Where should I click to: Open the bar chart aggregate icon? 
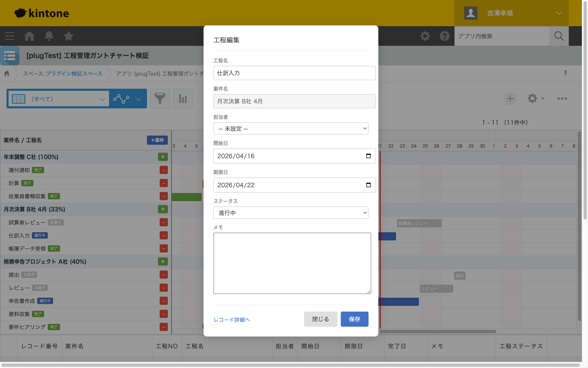coord(183,99)
